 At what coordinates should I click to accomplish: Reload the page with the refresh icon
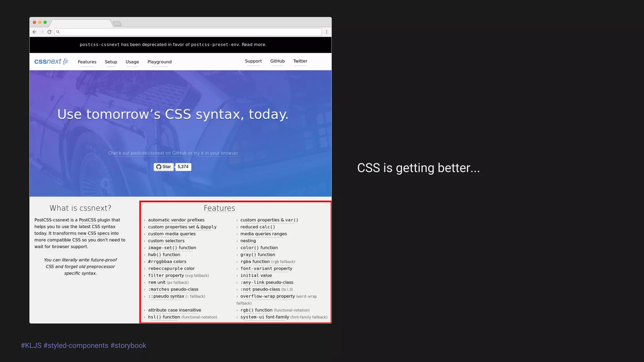(x=49, y=32)
